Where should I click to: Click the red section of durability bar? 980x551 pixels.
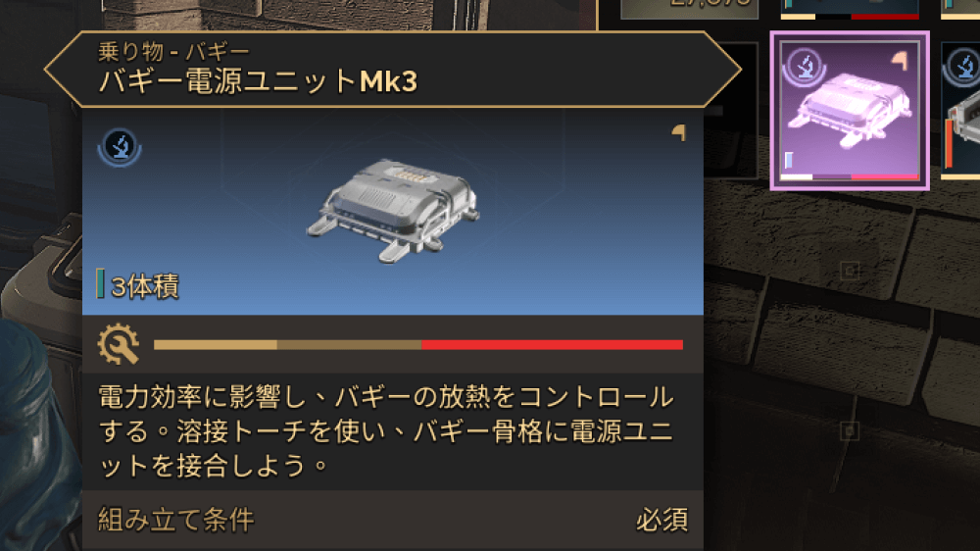click(552, 344)
